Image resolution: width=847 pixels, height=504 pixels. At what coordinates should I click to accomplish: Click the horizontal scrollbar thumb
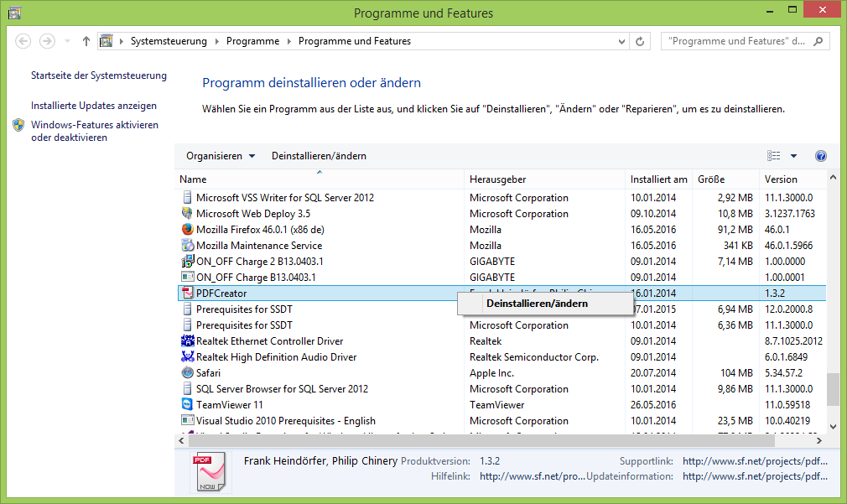[481, 441]
